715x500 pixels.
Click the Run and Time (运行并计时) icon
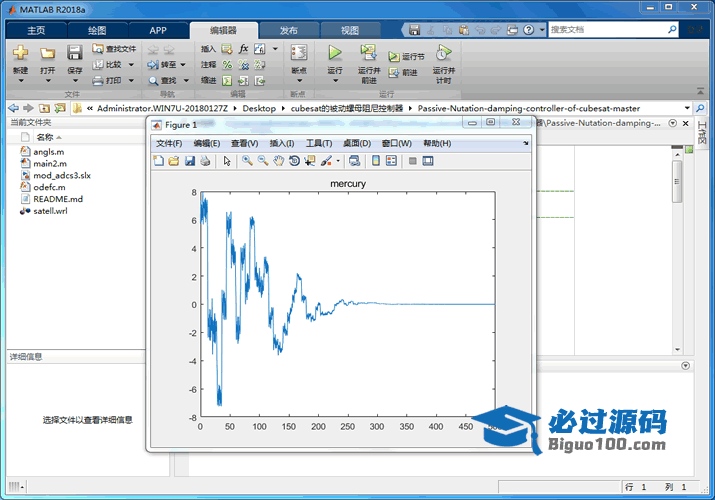(443, 54)
